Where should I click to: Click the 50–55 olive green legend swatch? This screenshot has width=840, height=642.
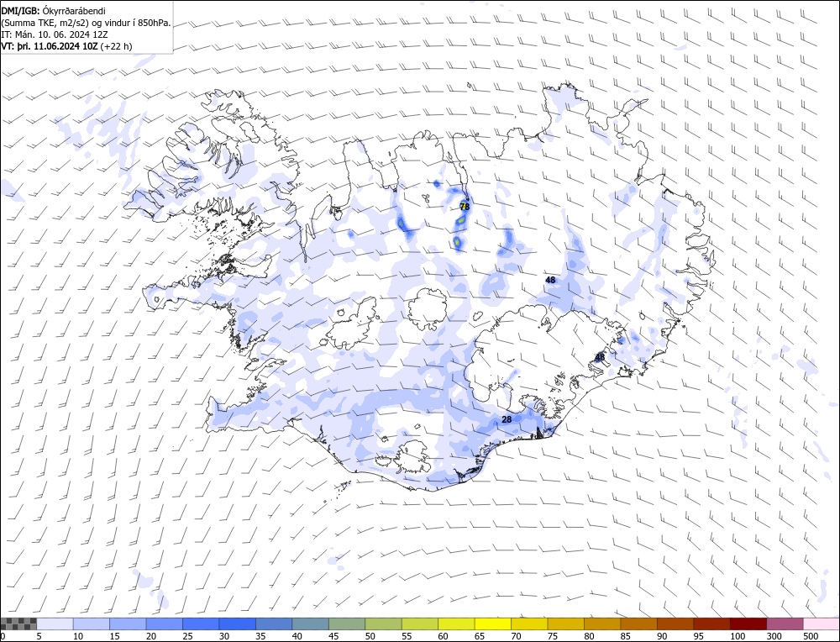click(383, 624)
